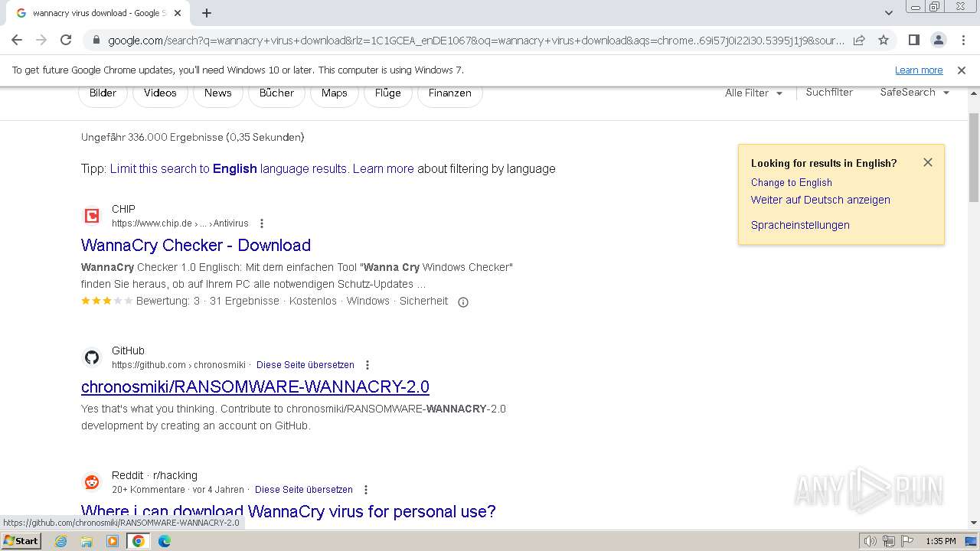Switch to the Bilder results tab
The width and height of the screenshot is (980, 551).
(x=103, y=93)
